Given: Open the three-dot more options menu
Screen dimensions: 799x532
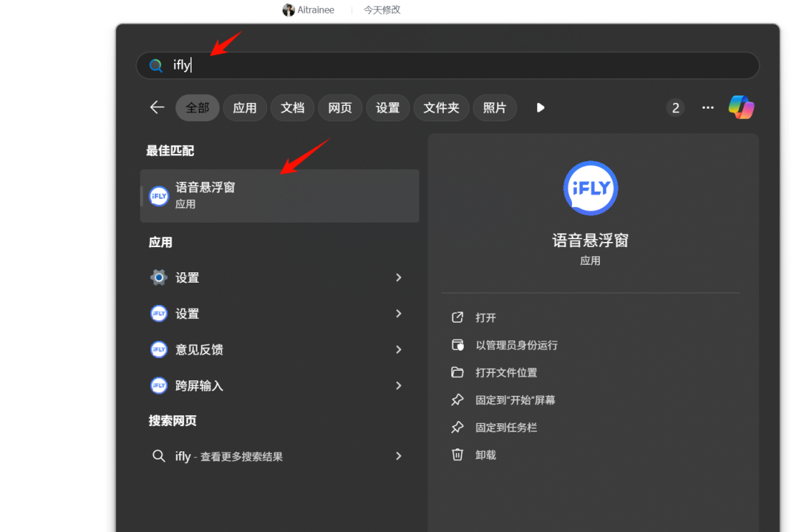Looking at the screenshot, I should click(708, 107).
